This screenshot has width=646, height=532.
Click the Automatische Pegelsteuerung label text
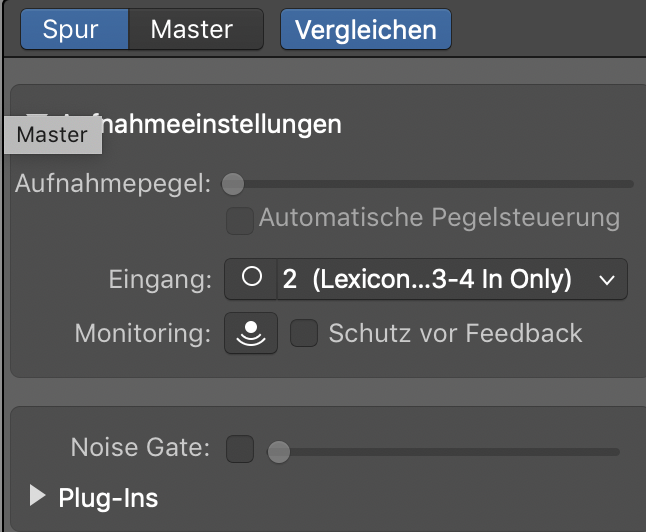tap(439, 218)
